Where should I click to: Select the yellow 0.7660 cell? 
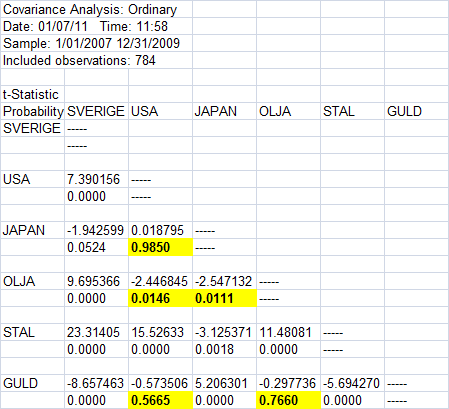(288, 400)
